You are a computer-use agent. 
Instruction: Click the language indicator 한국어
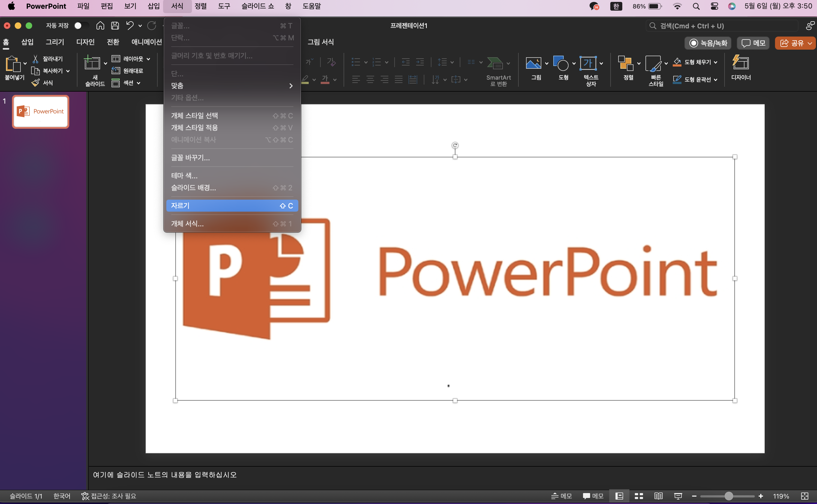[62, 496]
